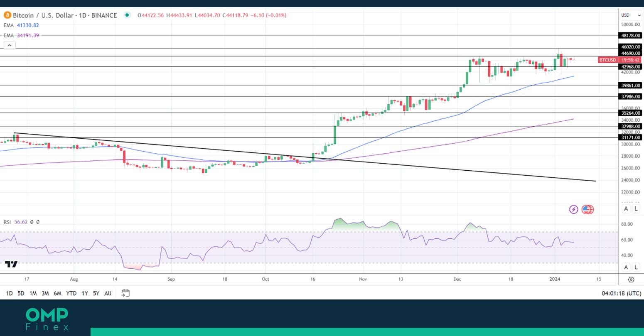Click the 35264.00 horizontal line price label
The height and width of the screenshot is (336, 644).
pos(631,113)
